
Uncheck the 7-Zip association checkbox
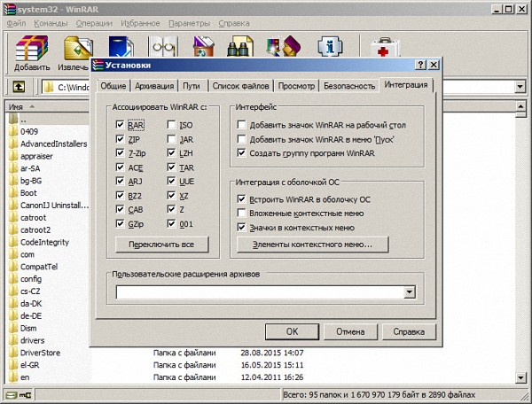120,153
